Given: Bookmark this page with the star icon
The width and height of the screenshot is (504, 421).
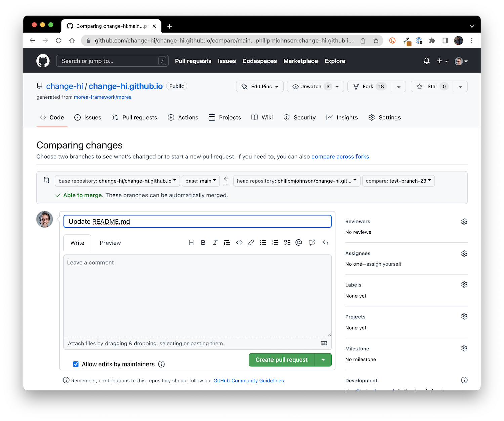Looking at the screenshot, I should coord(376,41).
